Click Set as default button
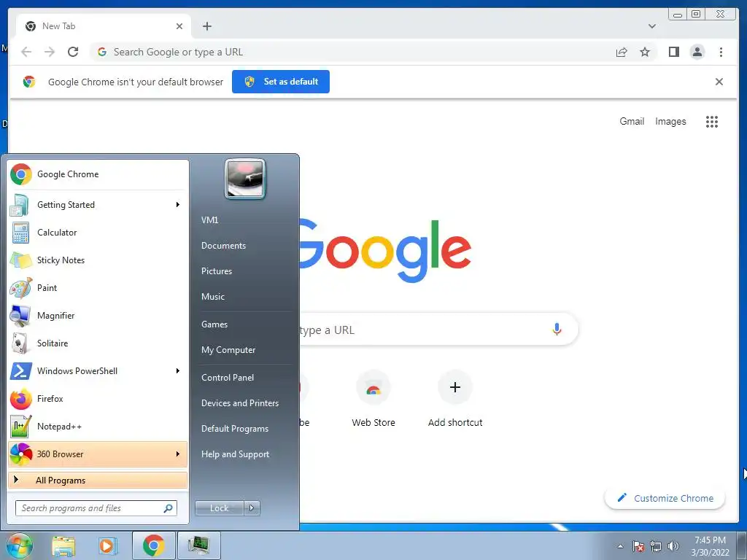Viewport: 747px width, 560px height. [281, 82]
